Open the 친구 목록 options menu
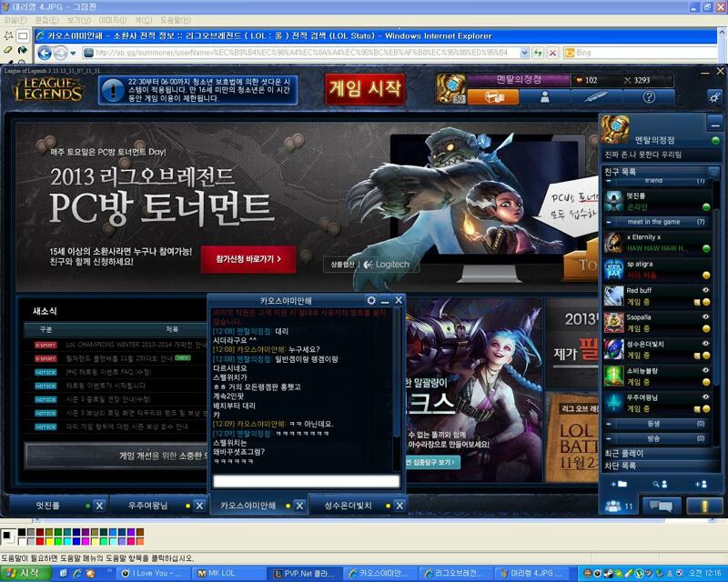Image resolution: width=728 pixels, height=582 pixels. tap(713, 172)
